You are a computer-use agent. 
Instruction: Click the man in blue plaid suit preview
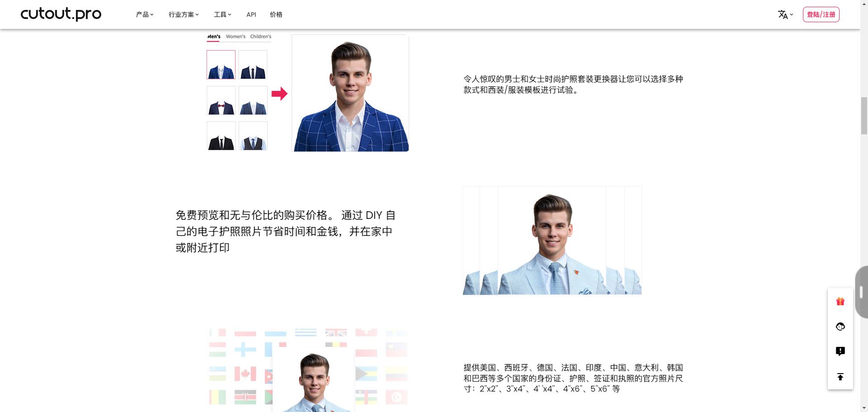coord(350,93)
